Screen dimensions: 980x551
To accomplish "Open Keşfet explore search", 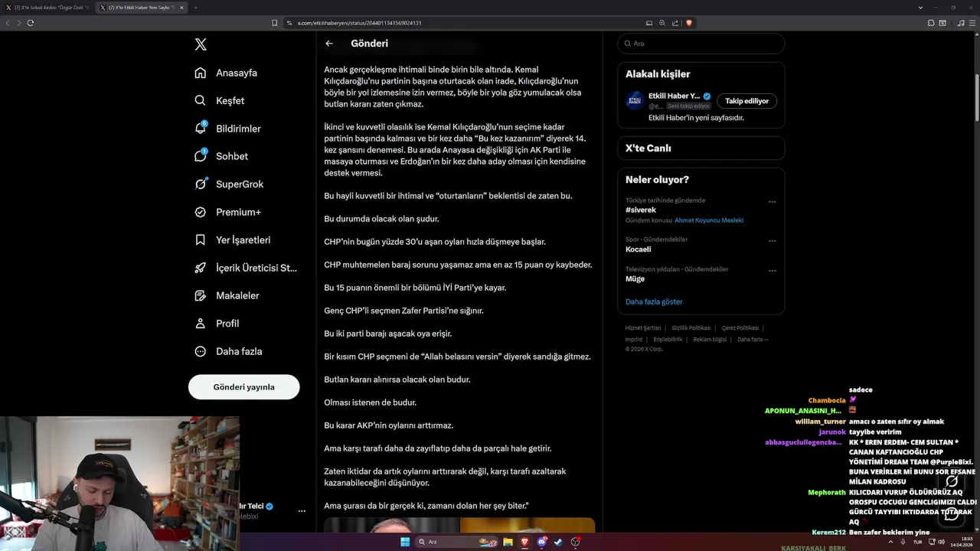I will (220, 100).
